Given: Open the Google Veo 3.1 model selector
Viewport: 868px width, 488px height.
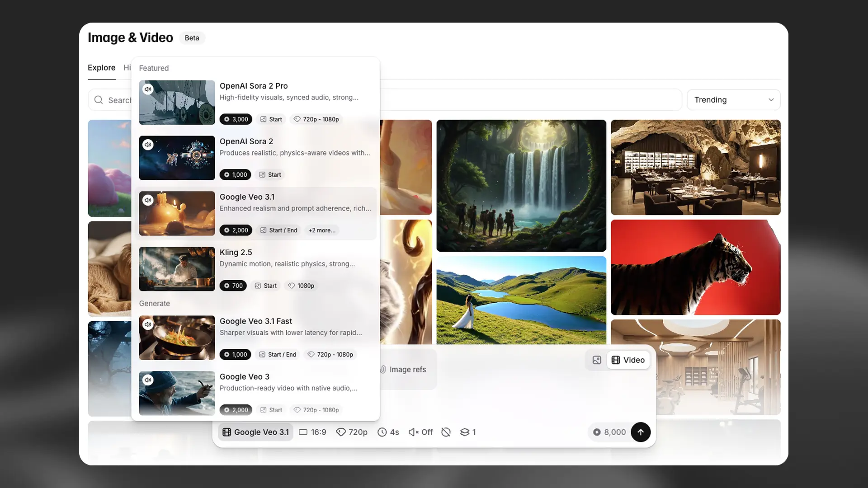Looking at the screenshot, I should (256, 432).
